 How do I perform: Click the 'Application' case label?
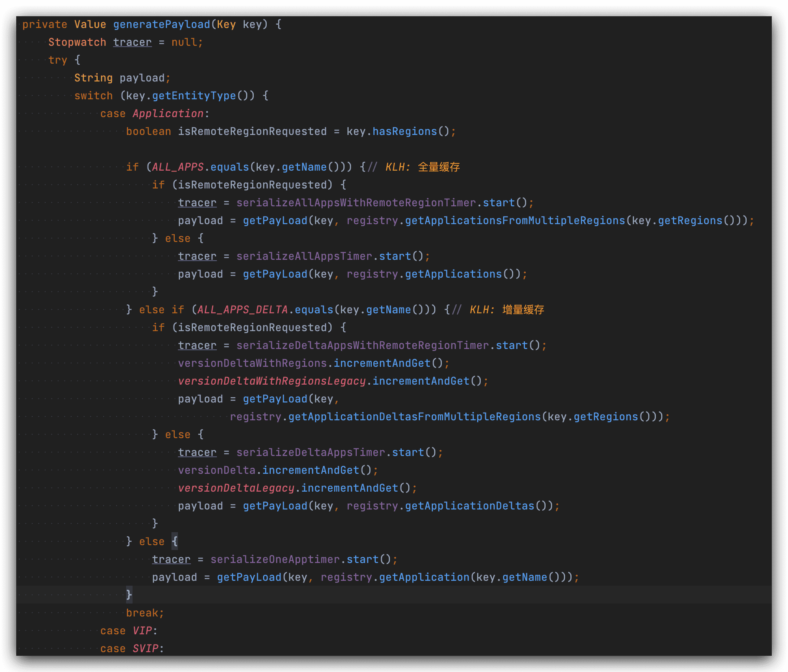[168, 114]
